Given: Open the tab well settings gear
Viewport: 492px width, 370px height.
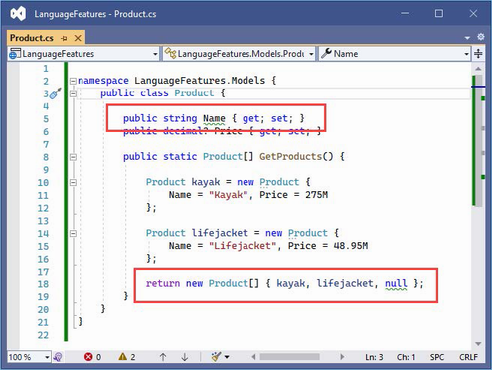Looking at the screenshot, I should [480, 37].
